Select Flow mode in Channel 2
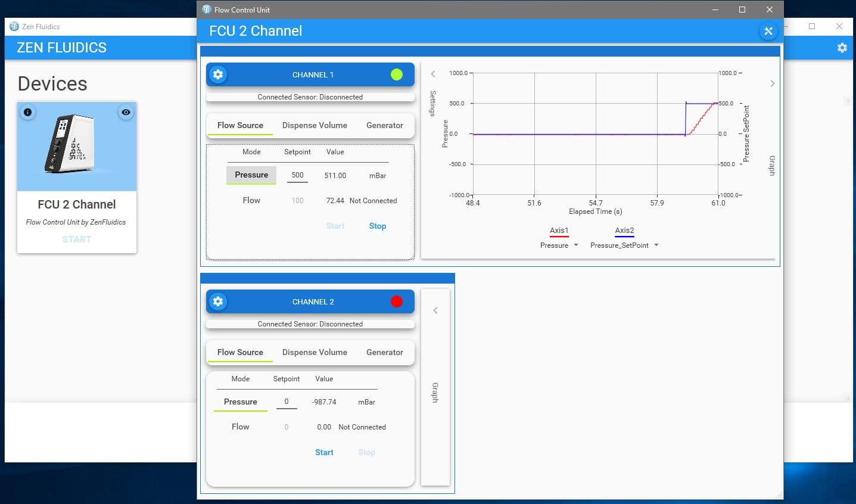 coord(241,427)
